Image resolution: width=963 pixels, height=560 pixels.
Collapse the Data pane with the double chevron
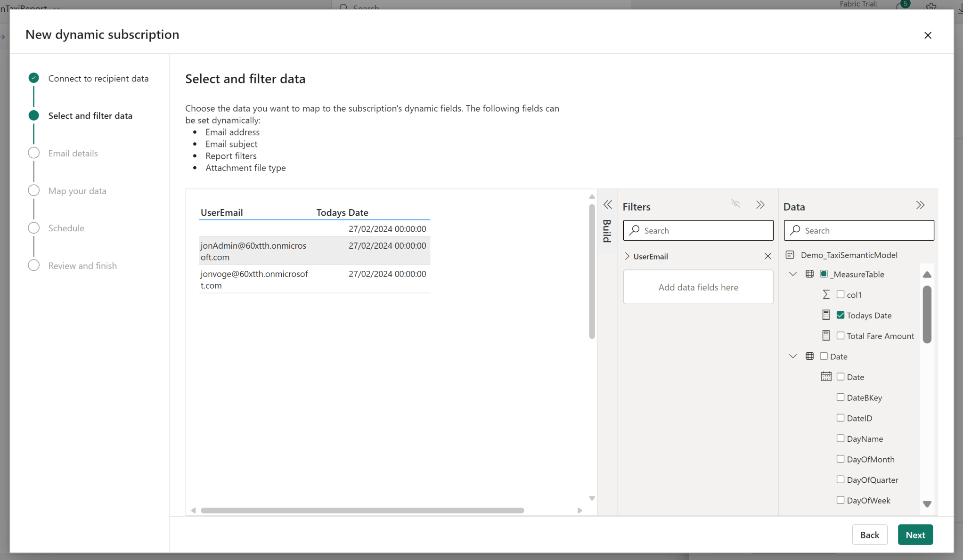click(x=921, y=204)
